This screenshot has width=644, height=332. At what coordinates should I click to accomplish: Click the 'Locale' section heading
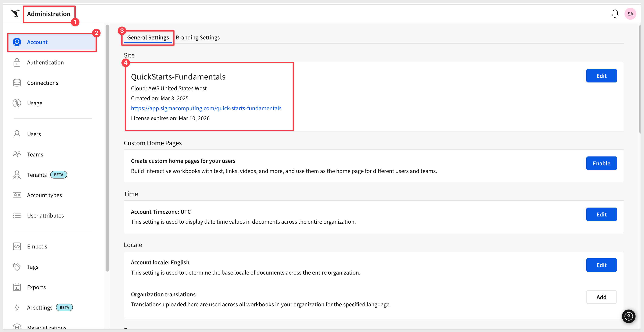click(x=133, y=245)
